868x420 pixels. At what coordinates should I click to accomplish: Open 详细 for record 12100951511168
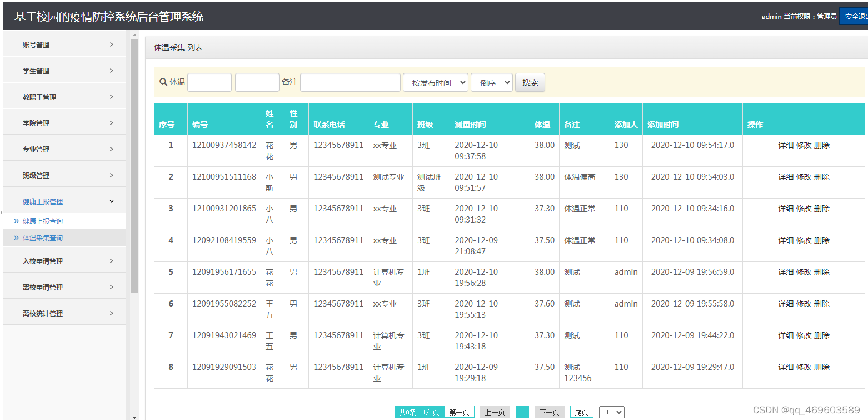pos(786,177)
